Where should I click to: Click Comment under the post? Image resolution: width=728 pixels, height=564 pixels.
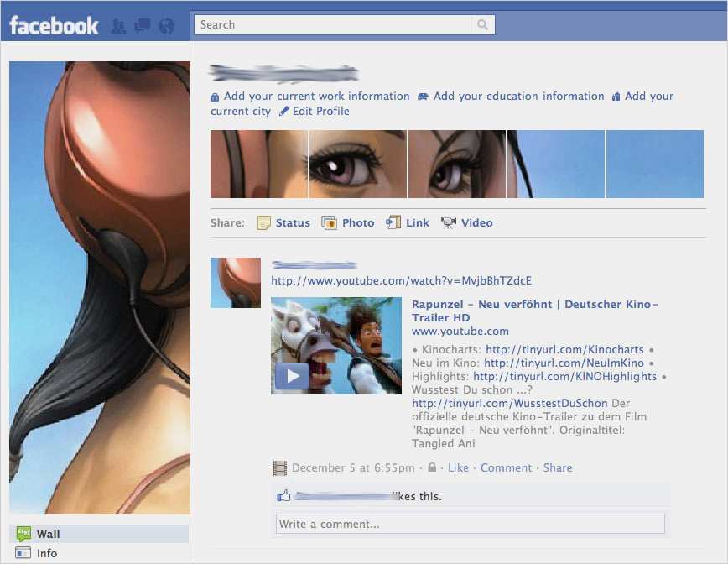[x=506, y=467]
